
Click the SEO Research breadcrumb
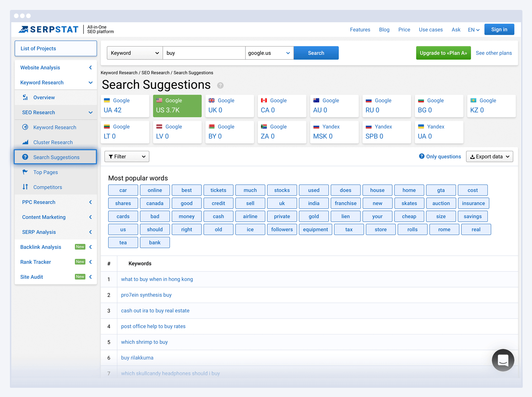pos(155,73)
